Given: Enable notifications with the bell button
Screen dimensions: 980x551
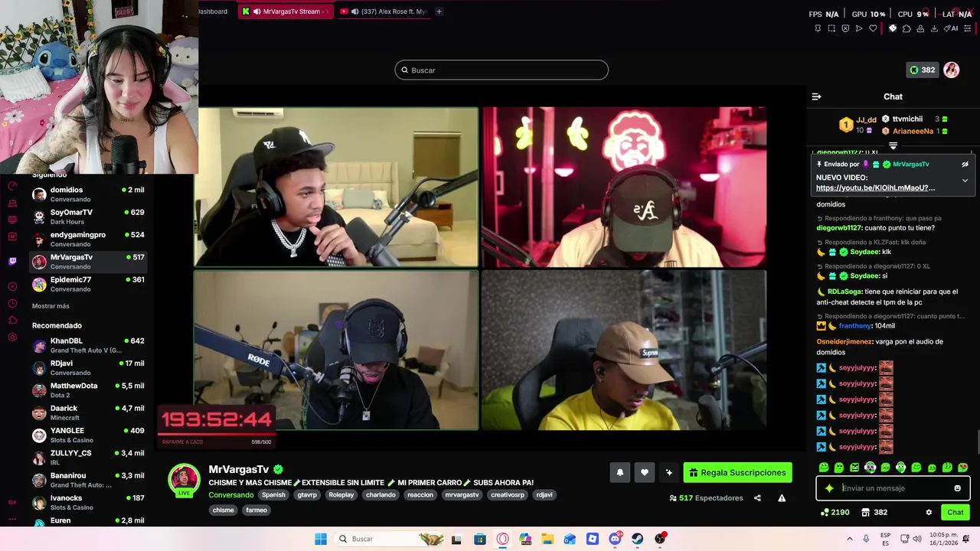Looking at the screenshot, I should tap(620, 472).
